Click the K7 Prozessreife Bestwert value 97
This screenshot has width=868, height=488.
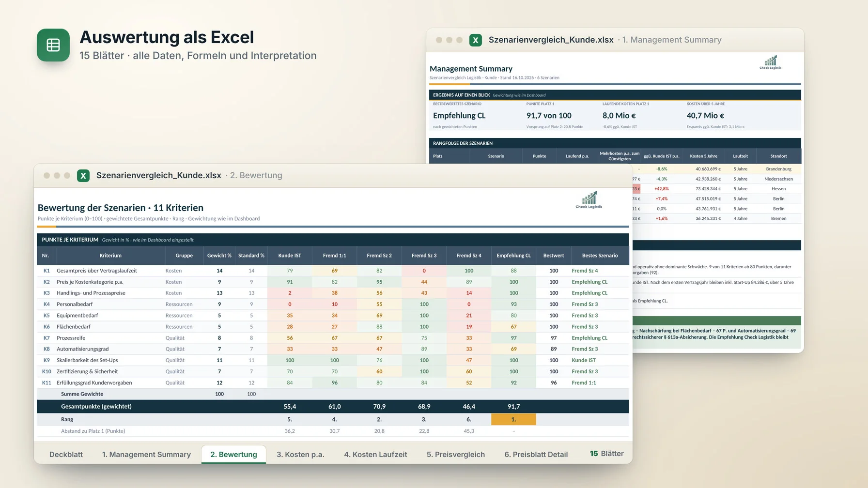click(553, 338)
